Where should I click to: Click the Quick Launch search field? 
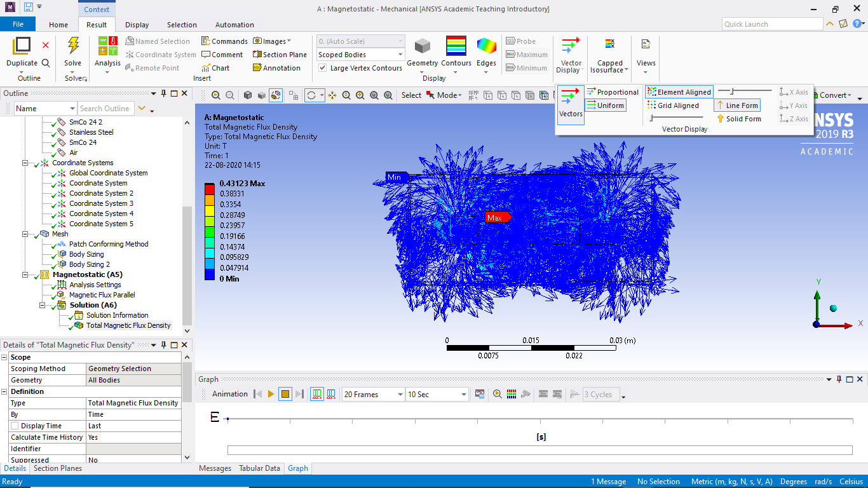pos(772,24)
